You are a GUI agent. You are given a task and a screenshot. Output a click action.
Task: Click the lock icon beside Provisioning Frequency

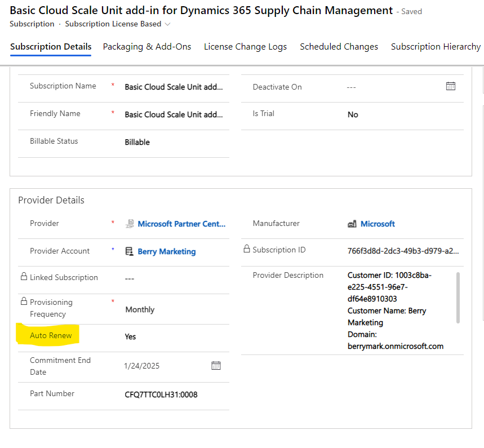pyautogui.click(x=24, y=301)
